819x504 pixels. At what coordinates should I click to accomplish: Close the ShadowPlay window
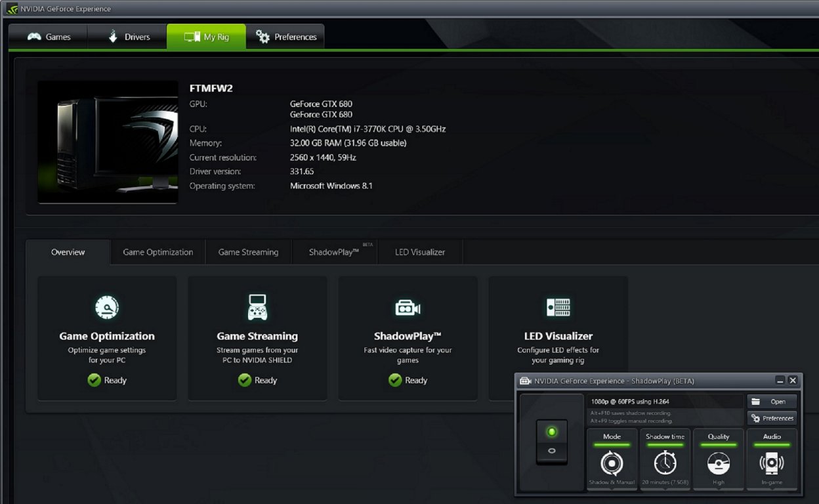pyautogui.click(x=793, y=381)
